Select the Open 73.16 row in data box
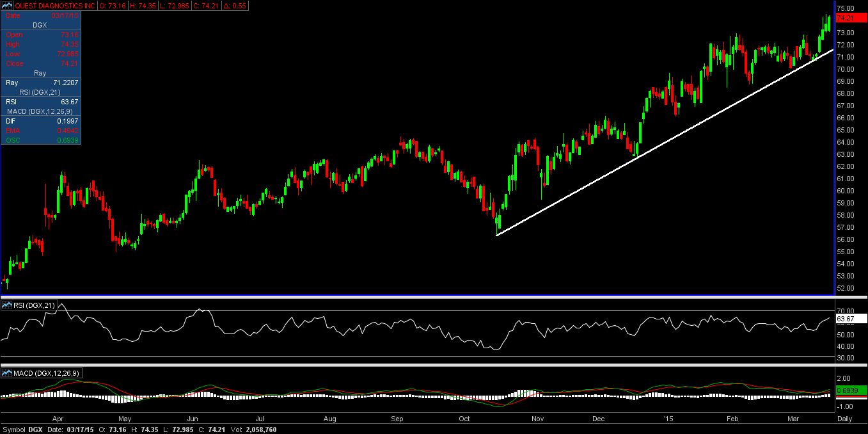The height and width of the screenshot is (434, 868). 41,34
